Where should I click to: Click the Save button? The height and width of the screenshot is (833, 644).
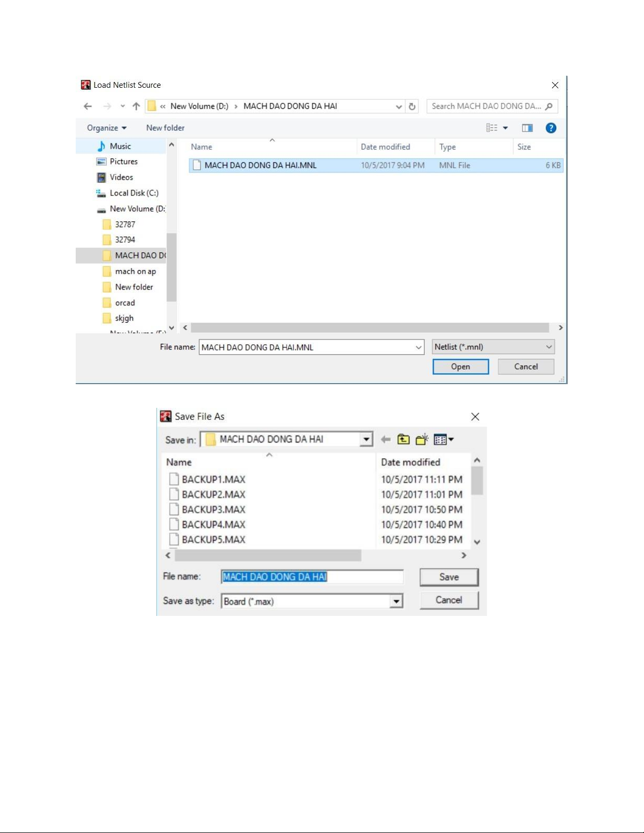[x=448, y=577]
